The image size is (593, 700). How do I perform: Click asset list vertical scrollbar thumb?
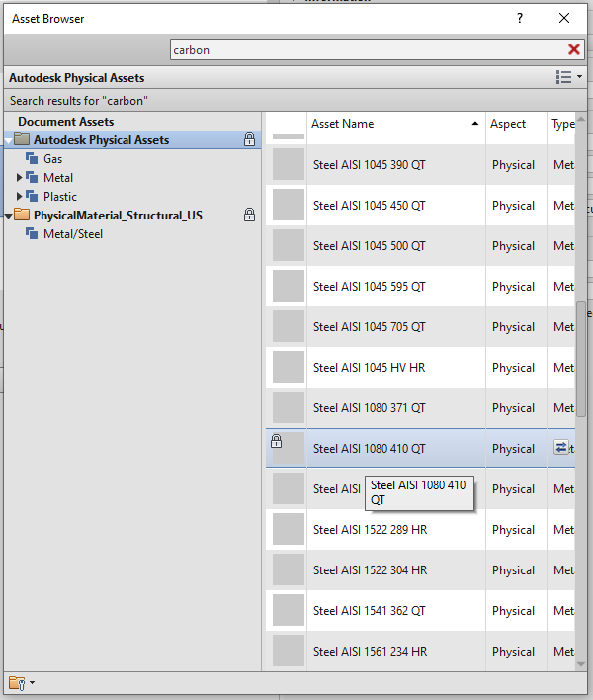click(580, 359)
